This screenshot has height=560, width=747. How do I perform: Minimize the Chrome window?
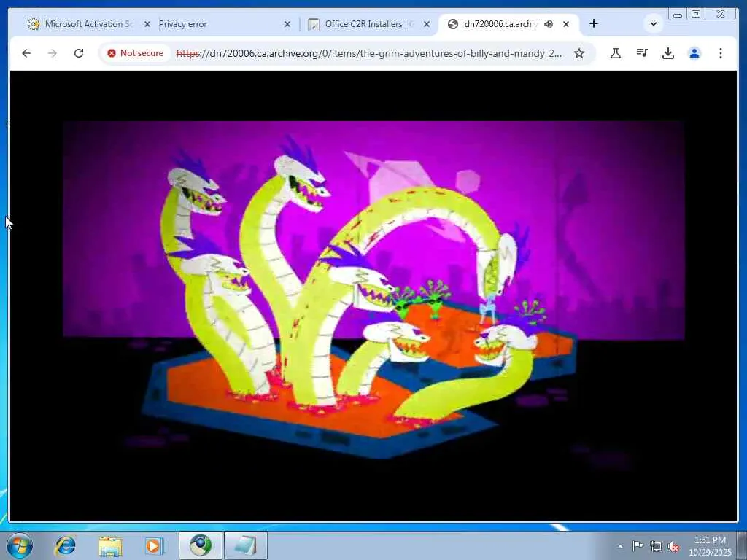[678, 15]
